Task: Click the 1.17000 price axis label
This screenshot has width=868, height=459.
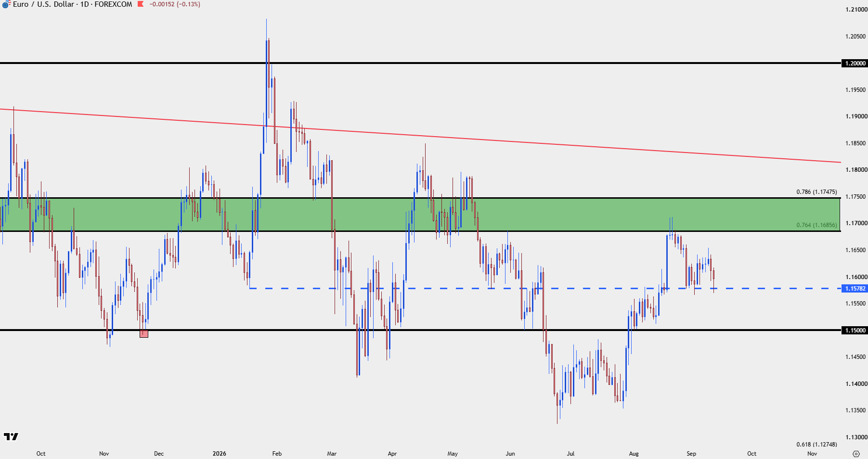Action: [856, 223]
